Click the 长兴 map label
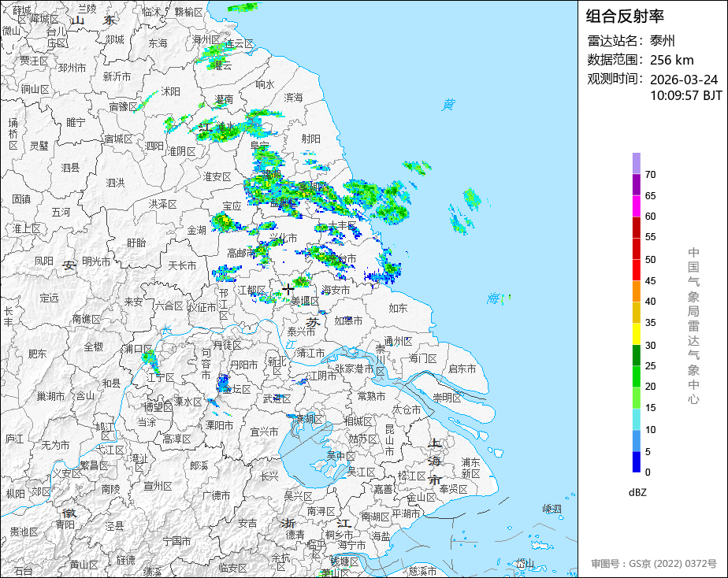This screenshot has height=578, width=728. pos(269,476)
